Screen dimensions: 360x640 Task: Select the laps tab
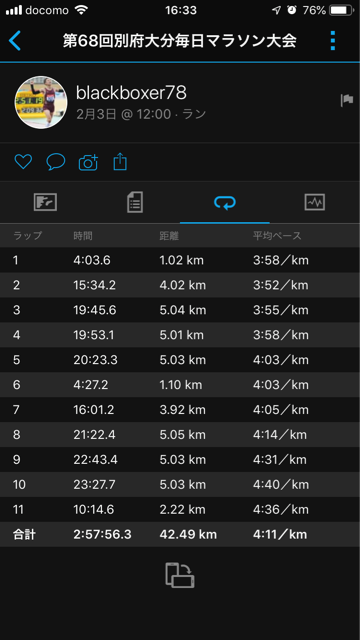click(x=225, y=202)
